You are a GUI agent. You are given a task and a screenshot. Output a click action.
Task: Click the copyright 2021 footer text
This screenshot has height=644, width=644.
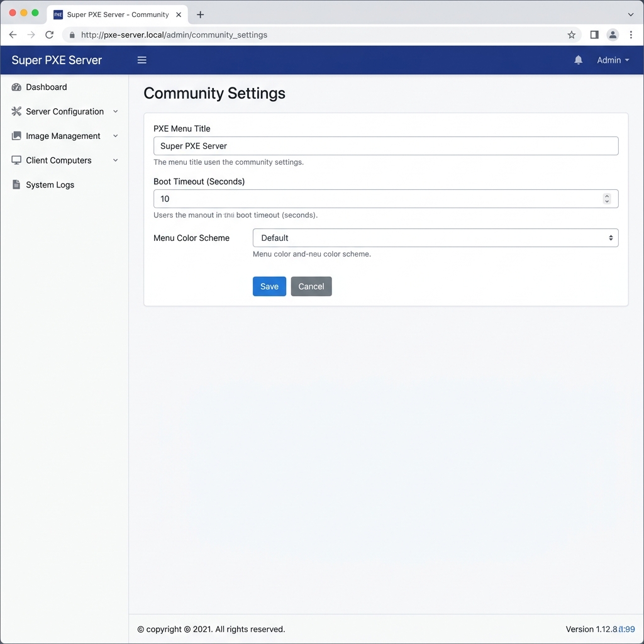pyautogui.click(x=211, y=629)
